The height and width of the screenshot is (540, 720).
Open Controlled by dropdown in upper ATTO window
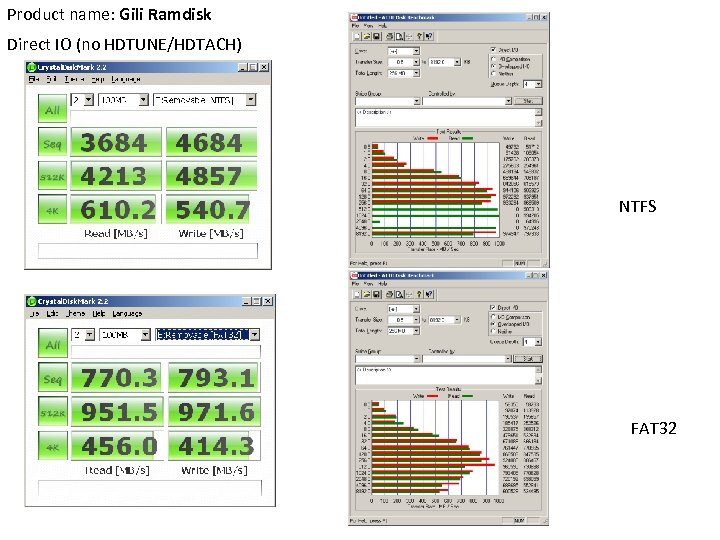pos(508,101)
